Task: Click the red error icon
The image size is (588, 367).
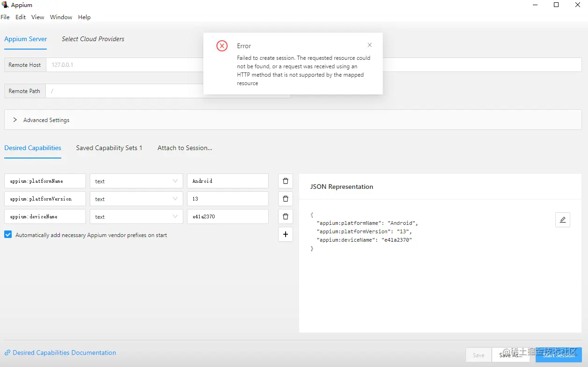Action: [x=222, y=46]
